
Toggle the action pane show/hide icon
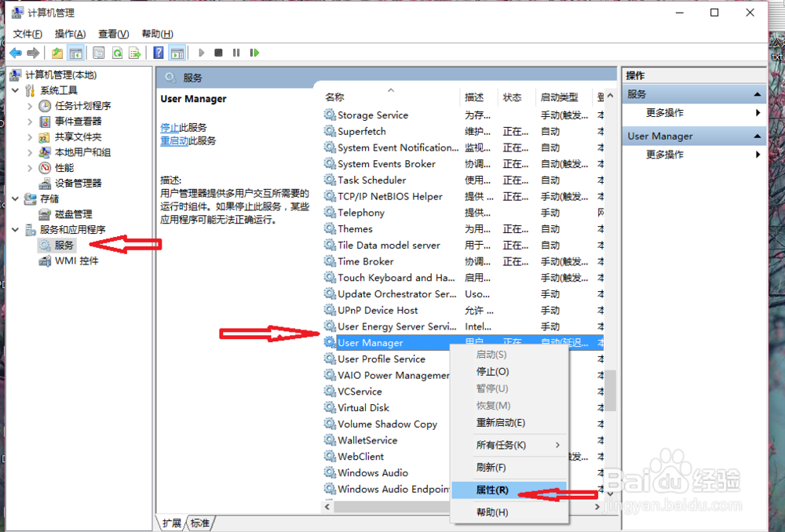(176, 53)
